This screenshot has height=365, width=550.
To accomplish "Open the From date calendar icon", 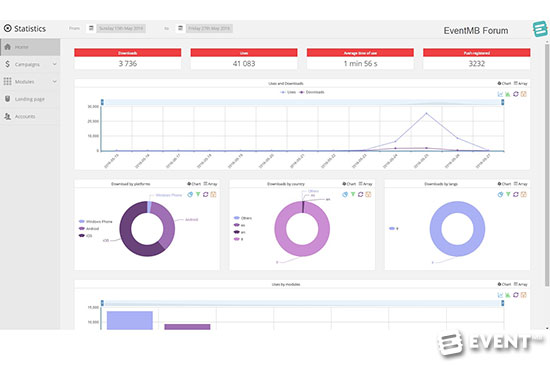I will click(x=91, y=28).
